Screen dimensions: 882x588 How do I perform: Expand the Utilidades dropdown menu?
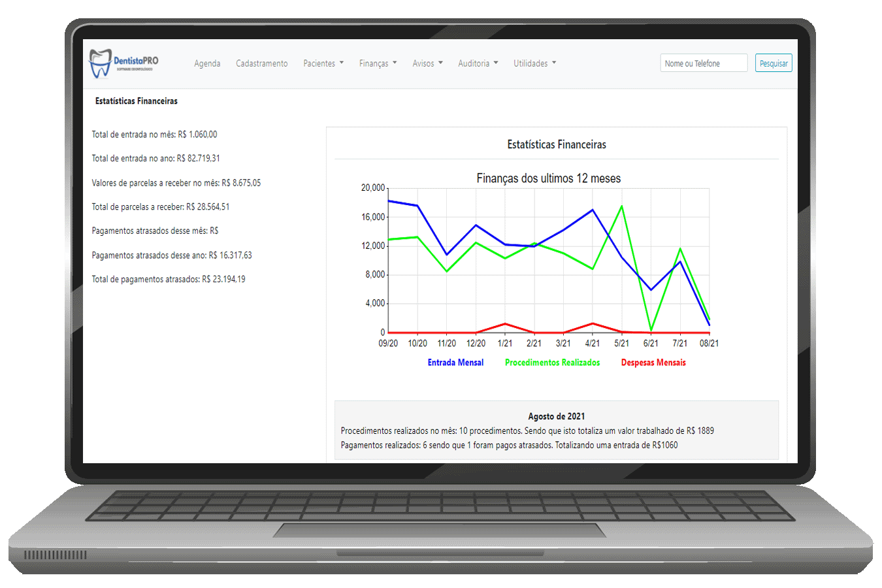534,63
